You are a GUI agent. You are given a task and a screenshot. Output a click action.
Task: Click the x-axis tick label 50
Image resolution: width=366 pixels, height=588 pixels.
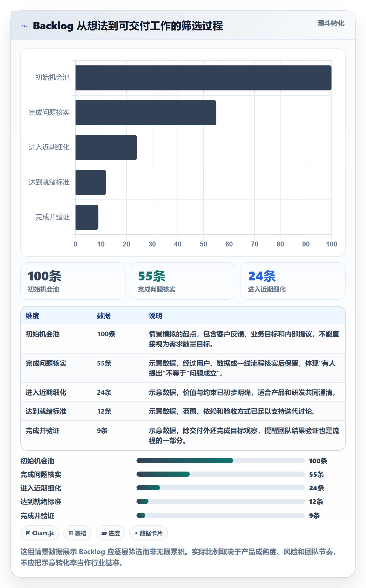203,244
